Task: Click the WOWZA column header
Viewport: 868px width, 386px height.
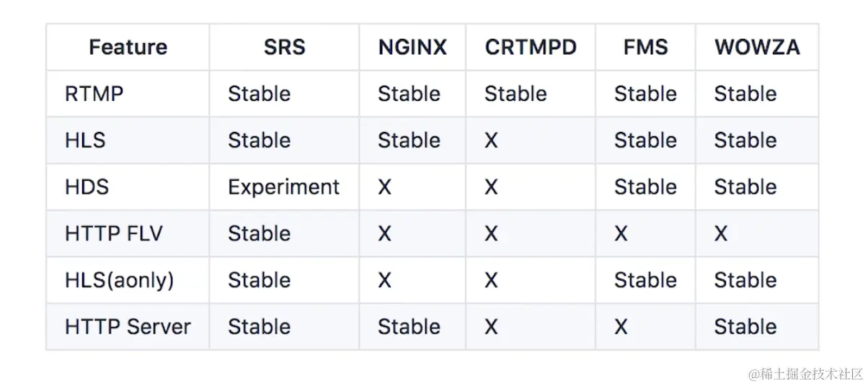Action: tap(757, 48)
